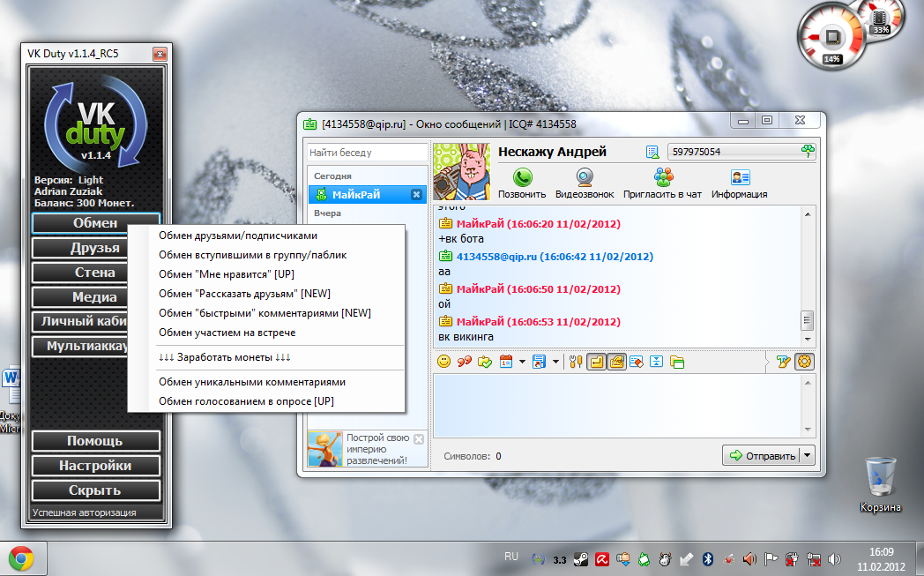Image resolution: width=924 pixels, height=576 pixels.
Task: Select Обмен уникальными комментариями
Action: tap(252, 382)
